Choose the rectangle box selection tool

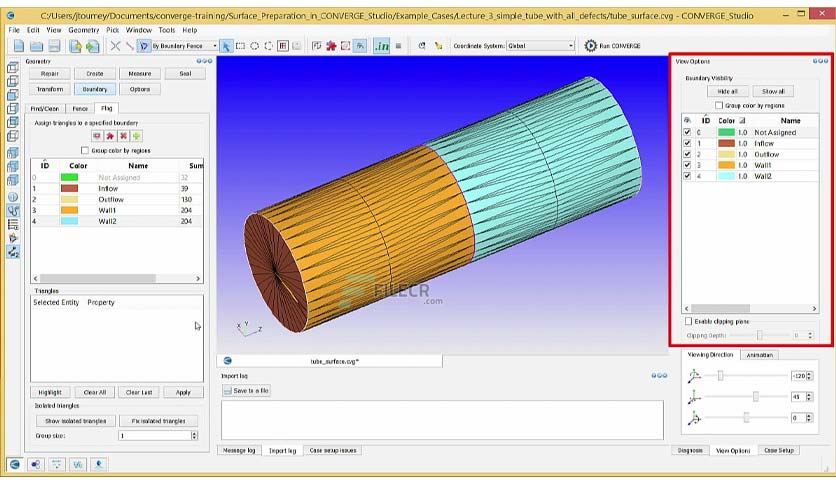(240, 46)
